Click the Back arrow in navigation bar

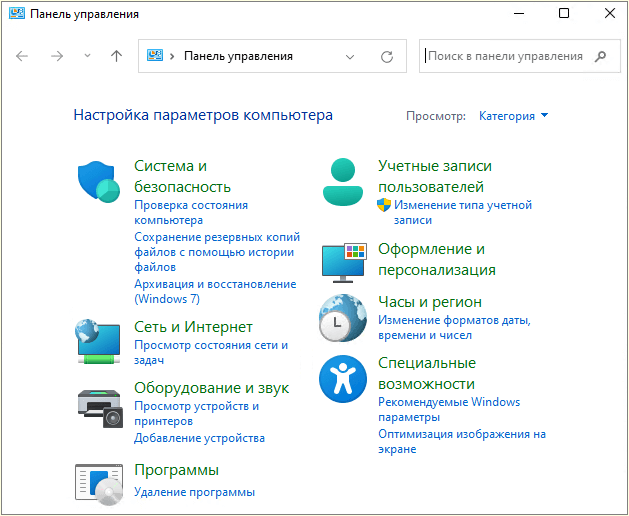pos(22,56)
